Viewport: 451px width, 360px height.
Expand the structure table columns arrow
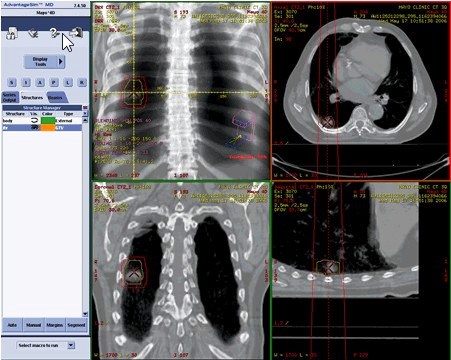(x=85, y=114)
